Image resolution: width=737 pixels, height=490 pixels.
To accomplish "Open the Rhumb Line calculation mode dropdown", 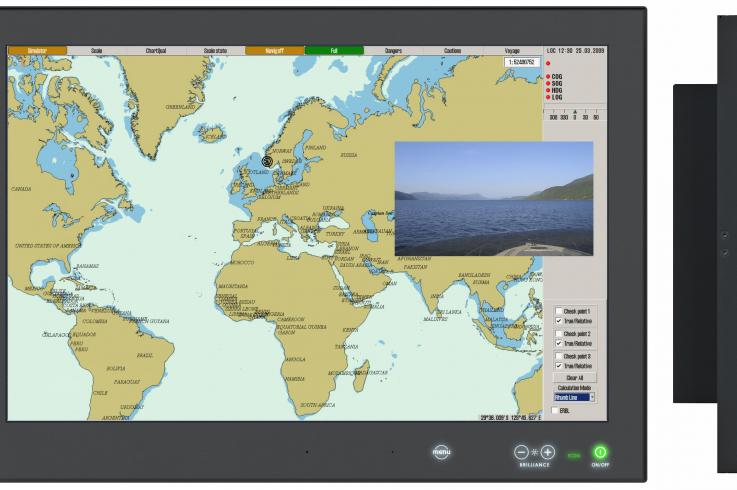I will (x=574, y=397).
